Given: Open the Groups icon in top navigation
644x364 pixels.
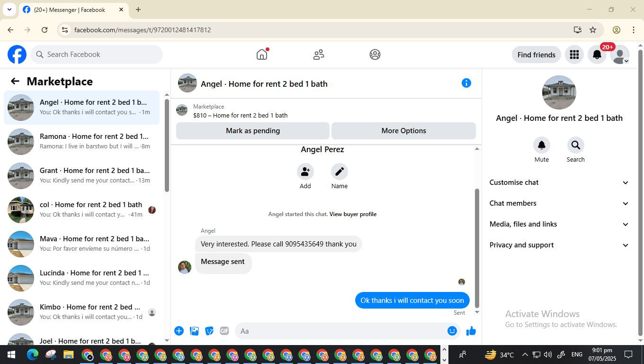Looking at the screenshot, I should pos(375,55).
